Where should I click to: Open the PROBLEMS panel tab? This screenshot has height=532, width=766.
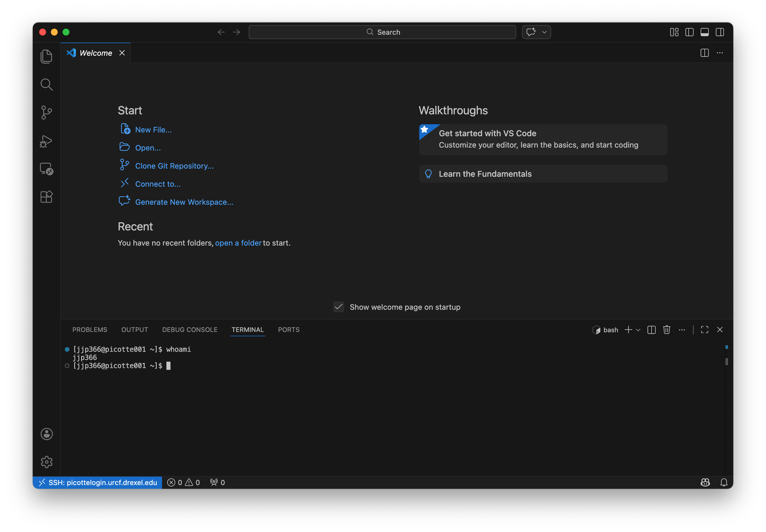[x=89, y=330]
